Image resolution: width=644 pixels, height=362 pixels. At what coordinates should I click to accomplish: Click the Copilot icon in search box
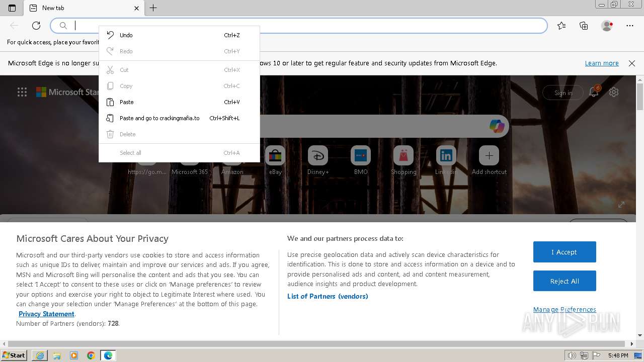pos(497,126)
